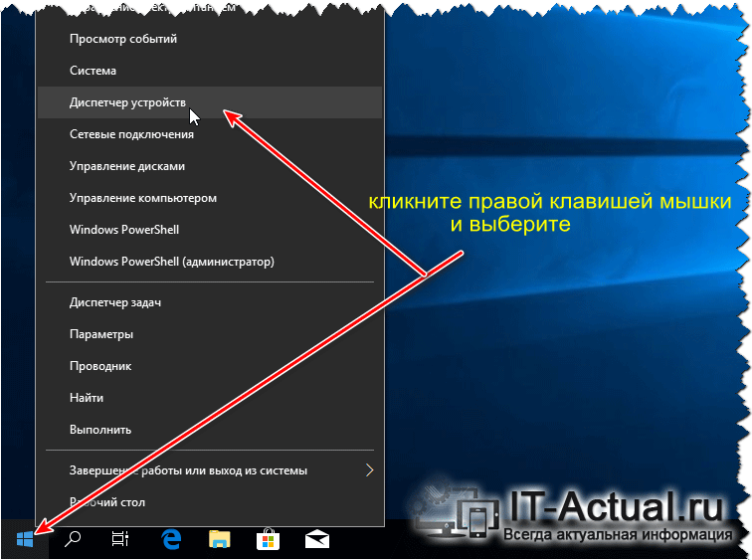This screenshot has height=560, width=752.
Task: Choose 'Система' from the context menu
Action: tap(210, 71)
